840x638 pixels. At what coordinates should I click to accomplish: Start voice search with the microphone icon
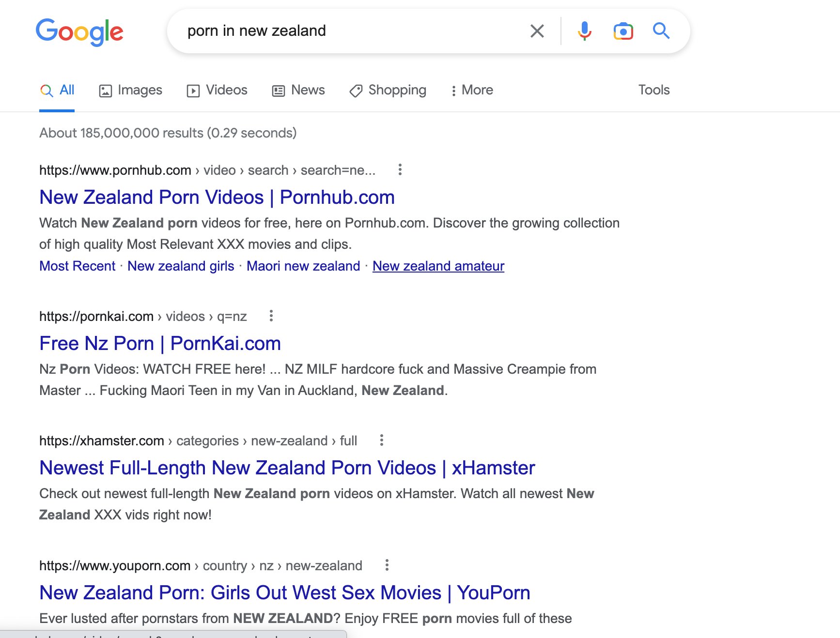[x=584, y=31]
